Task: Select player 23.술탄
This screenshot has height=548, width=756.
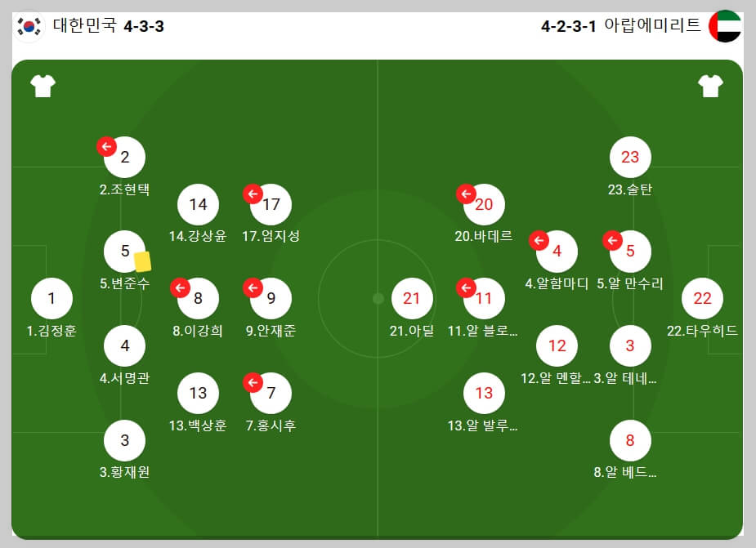Action: (x=630, y=157)
